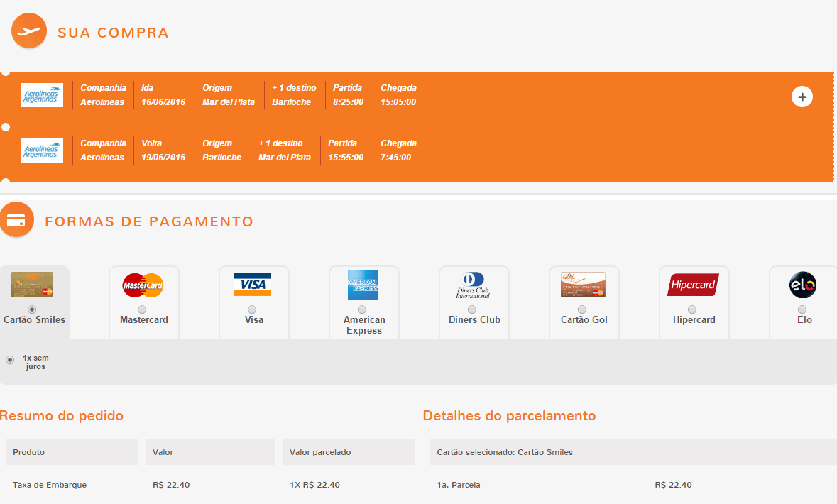The image size is (837, 504).
Task: Click the 1a. Parcela row label
Action: point(459,485)
